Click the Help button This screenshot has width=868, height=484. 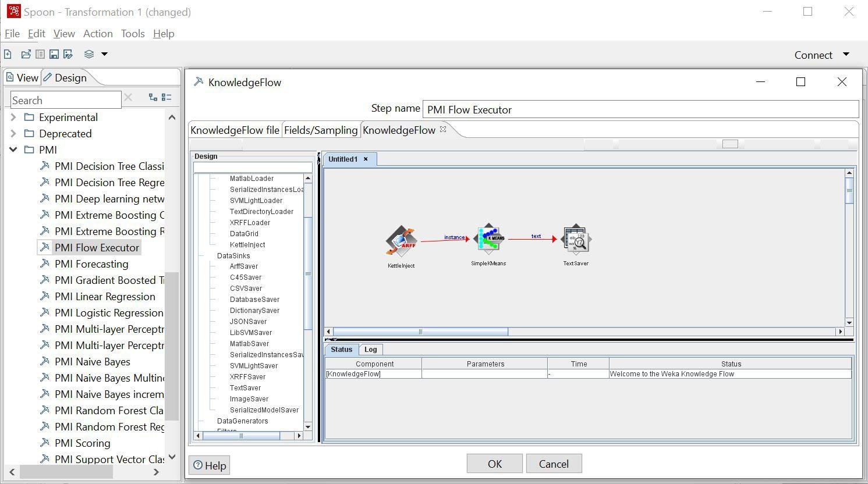coord(210,465)
